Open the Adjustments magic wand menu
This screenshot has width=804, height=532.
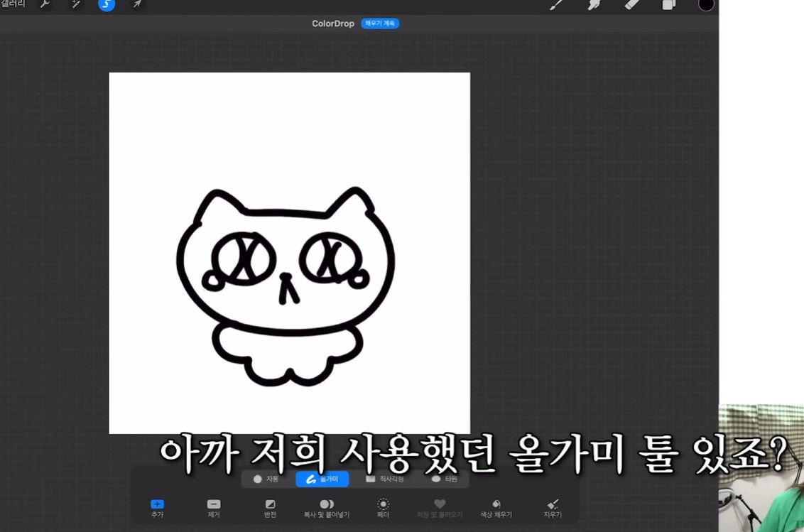[x=75, y=5]
